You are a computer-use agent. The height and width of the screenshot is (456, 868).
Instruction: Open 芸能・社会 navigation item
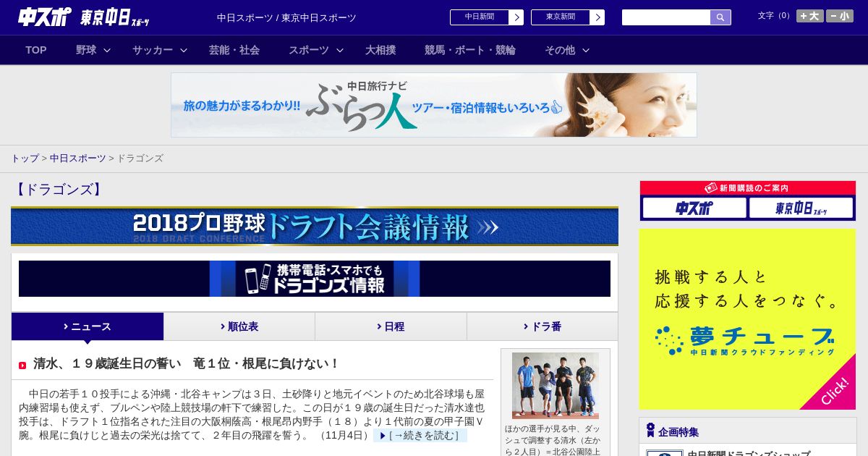(234, 50)
